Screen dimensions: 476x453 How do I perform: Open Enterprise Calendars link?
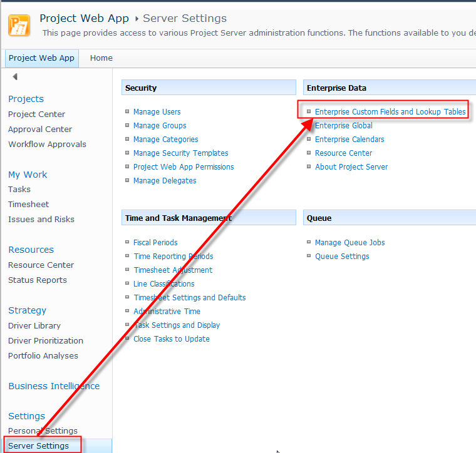pos(349,140)
